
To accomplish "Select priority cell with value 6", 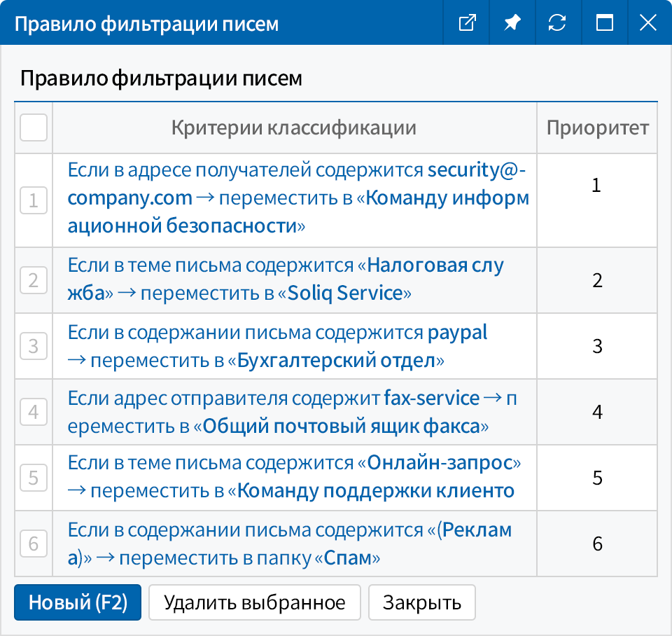I will click(597, 544).
